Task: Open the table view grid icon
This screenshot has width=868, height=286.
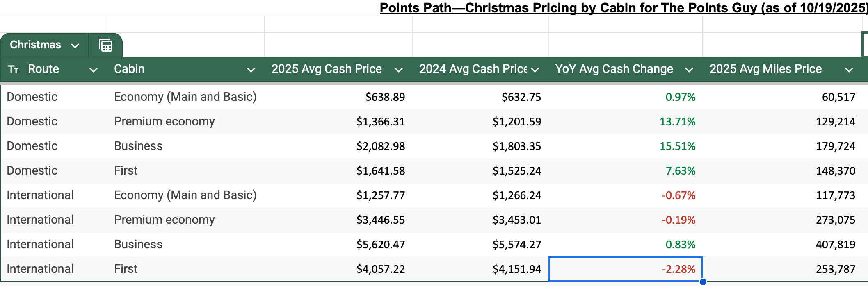Action: click(105, 45)
